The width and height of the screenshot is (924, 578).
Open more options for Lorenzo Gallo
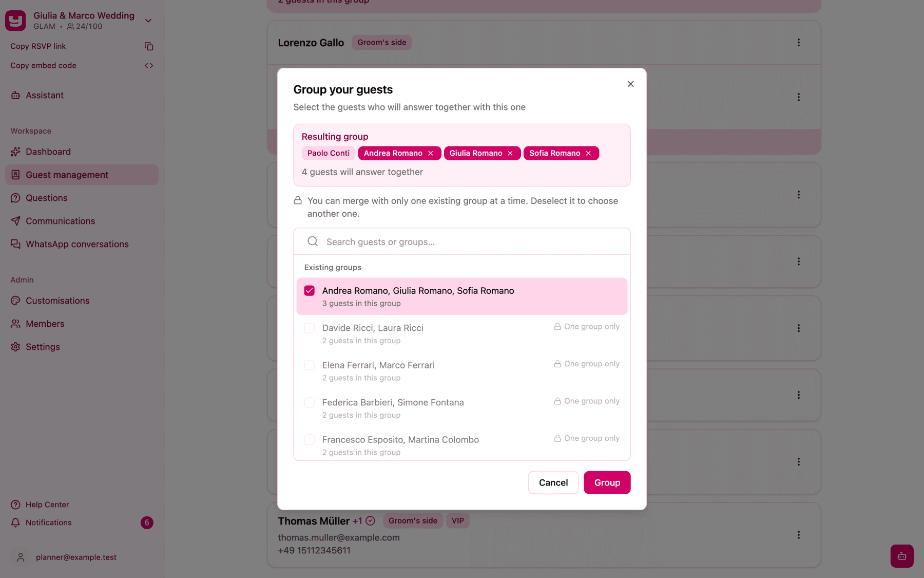799,43
